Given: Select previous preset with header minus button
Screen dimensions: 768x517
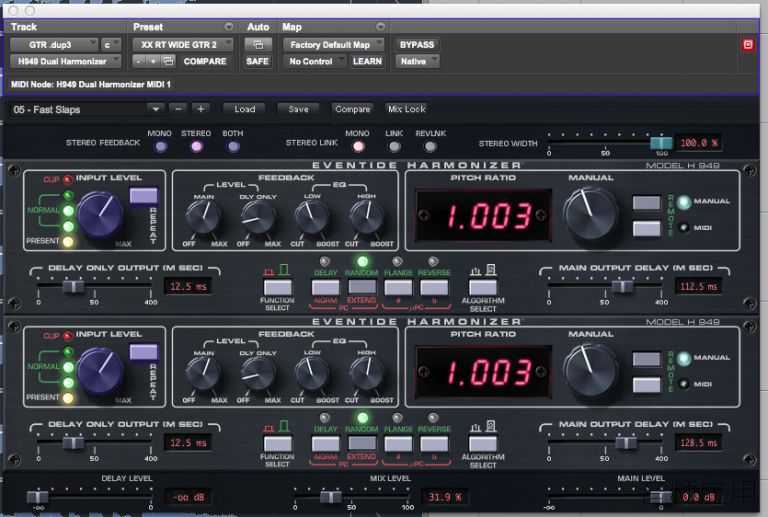Looking at the screenshot, I should coord(139,61).
